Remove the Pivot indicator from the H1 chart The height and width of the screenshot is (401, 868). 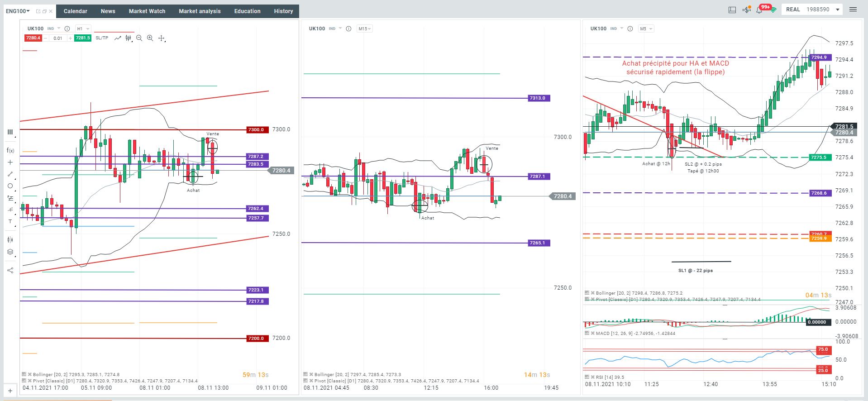[29, 381]
